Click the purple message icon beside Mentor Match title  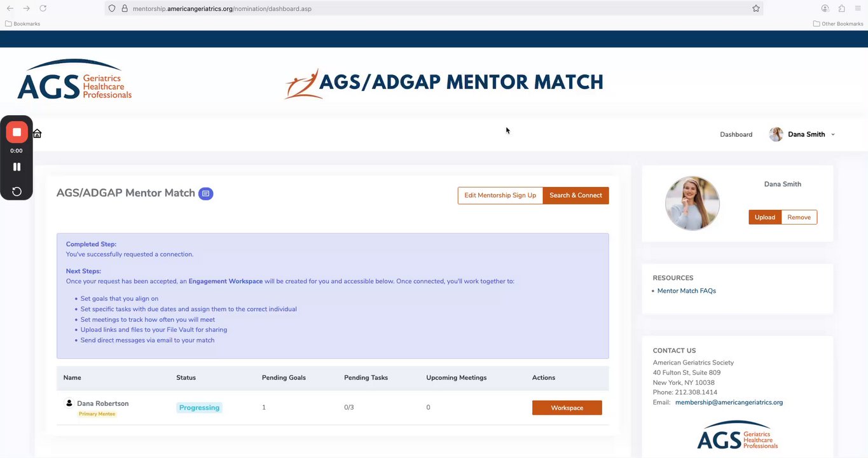205,193
